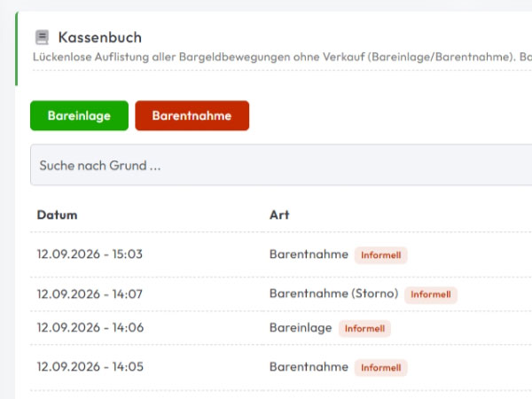Click Barentnahme in the 14:05 row
This screenshot has height=399, width=532.
pyautogui.click(x=309, y=367)
